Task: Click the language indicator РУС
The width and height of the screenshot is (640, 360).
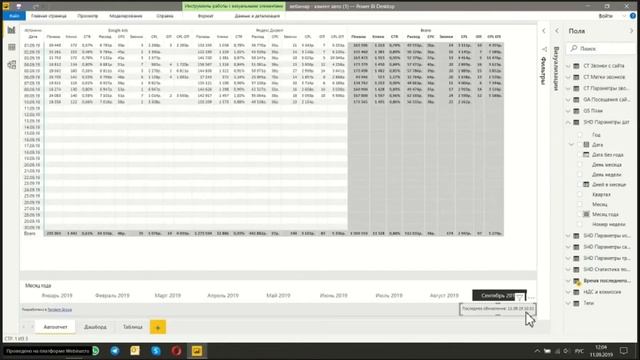Action: 579,351
